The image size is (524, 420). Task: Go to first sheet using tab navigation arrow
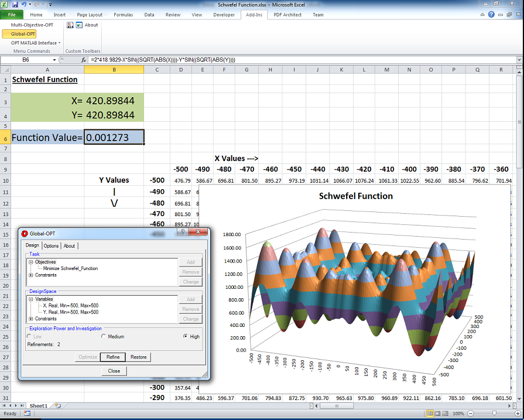coord(4,405)
